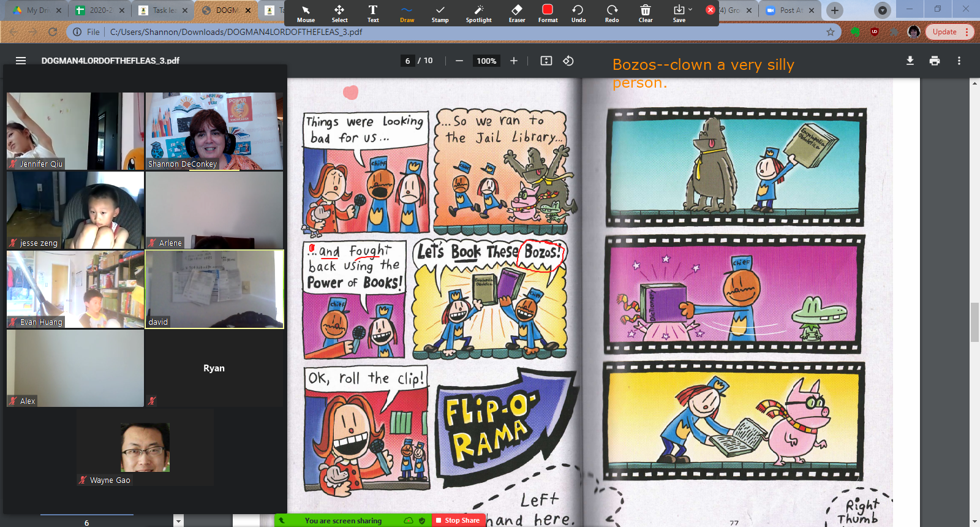Click the address bar file path
The width and height of the screenshot is (980, 527).
(x=236, y=32)
